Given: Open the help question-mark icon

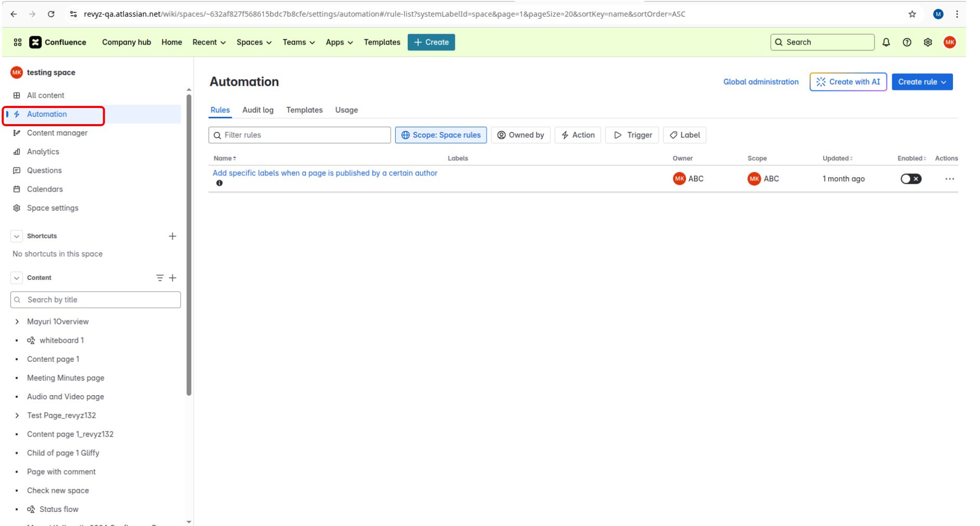Looking at the screenshot, I should [907, 42].
